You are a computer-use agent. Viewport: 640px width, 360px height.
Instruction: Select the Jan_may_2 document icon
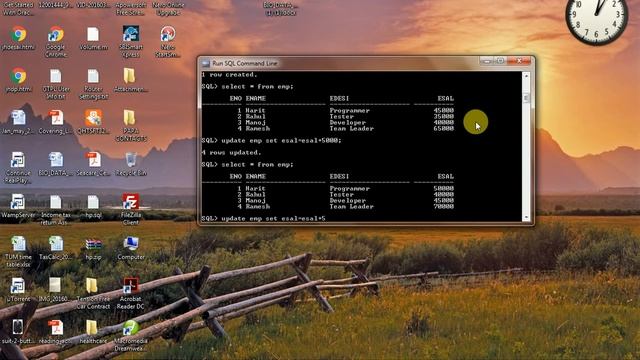(x=18, y=118)
